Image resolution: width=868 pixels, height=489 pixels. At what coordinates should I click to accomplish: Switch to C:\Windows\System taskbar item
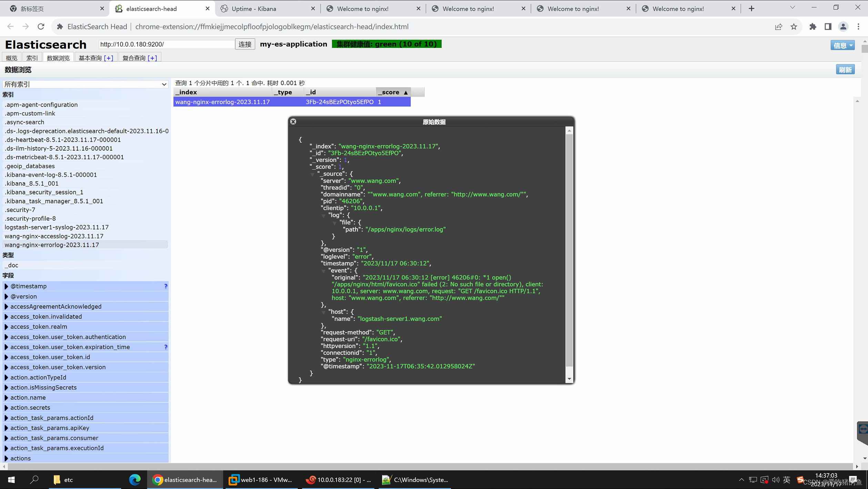415,480
